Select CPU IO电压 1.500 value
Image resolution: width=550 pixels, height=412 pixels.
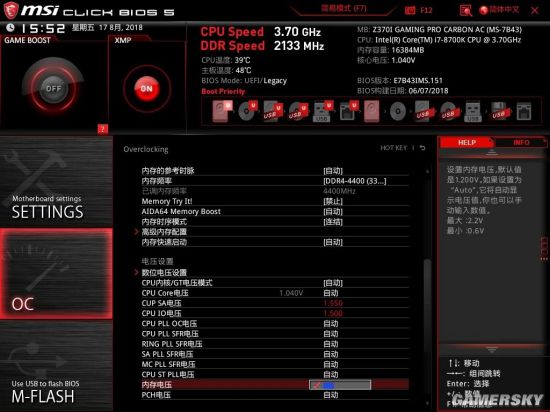point(333,313)
